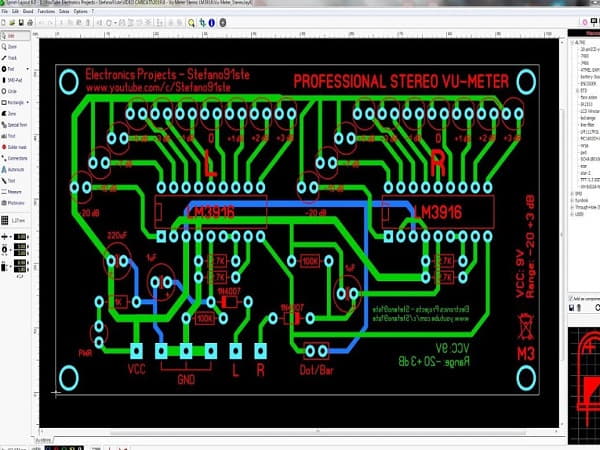
Task: Click the Open file toolbar icon
Action: pyautogui.click(x=12, y=23)
